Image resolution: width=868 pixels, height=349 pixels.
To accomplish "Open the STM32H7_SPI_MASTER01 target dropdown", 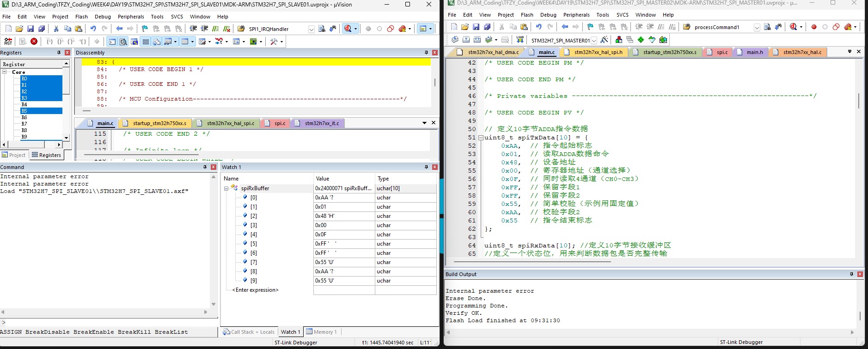I will pyautogui.click(x=594, y=40).
